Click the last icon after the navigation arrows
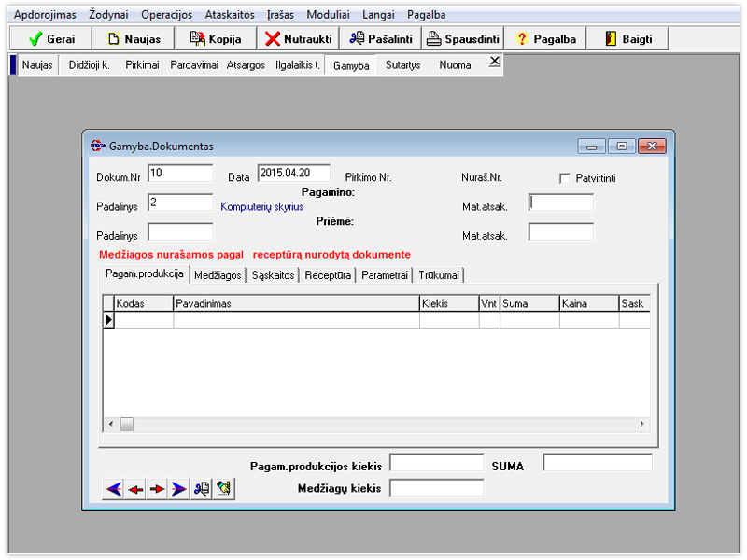 (223, 489)
